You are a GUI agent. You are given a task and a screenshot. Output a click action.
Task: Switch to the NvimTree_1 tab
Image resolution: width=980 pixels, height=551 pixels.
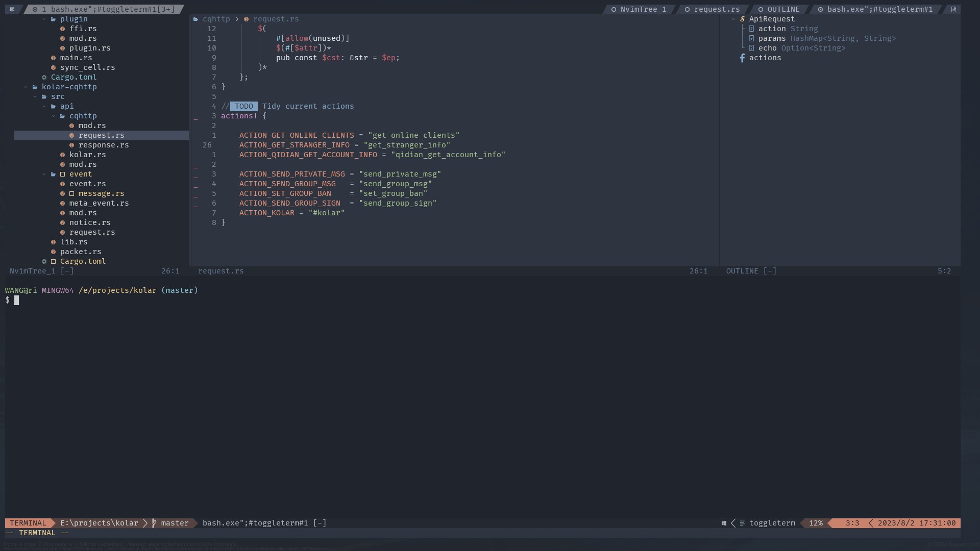point(643,9)
